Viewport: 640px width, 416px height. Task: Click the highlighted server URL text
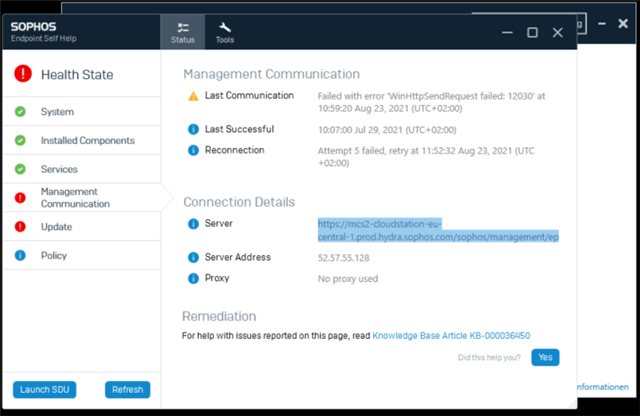438,230
